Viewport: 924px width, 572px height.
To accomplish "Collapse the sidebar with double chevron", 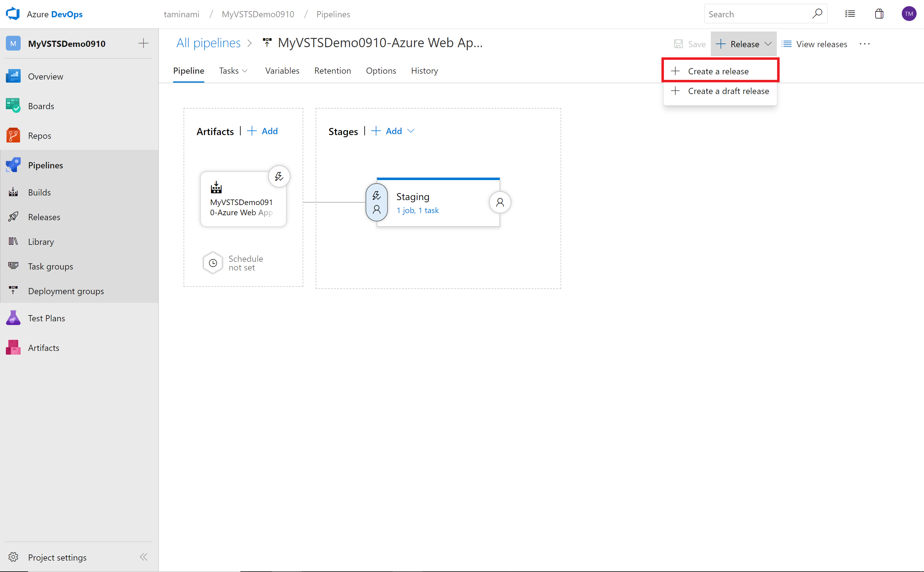I will pyautogui.click(x=143, y=557).
